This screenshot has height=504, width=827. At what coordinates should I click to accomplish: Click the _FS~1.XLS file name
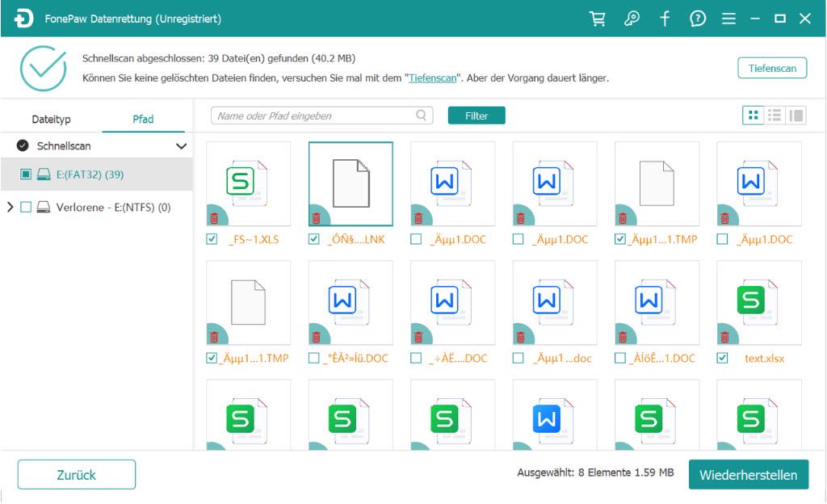pyautogui.click(x=254, y=239)
